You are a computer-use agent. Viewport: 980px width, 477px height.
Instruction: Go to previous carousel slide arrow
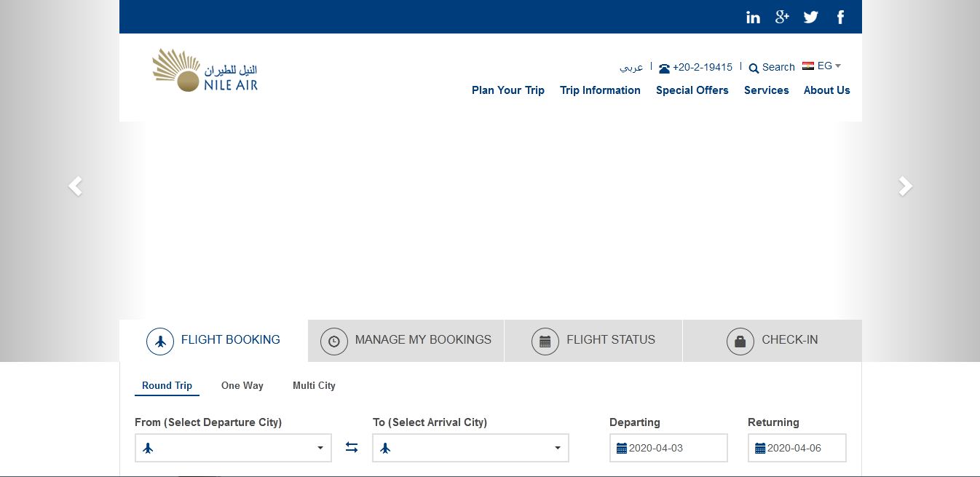tap(75, 186)
